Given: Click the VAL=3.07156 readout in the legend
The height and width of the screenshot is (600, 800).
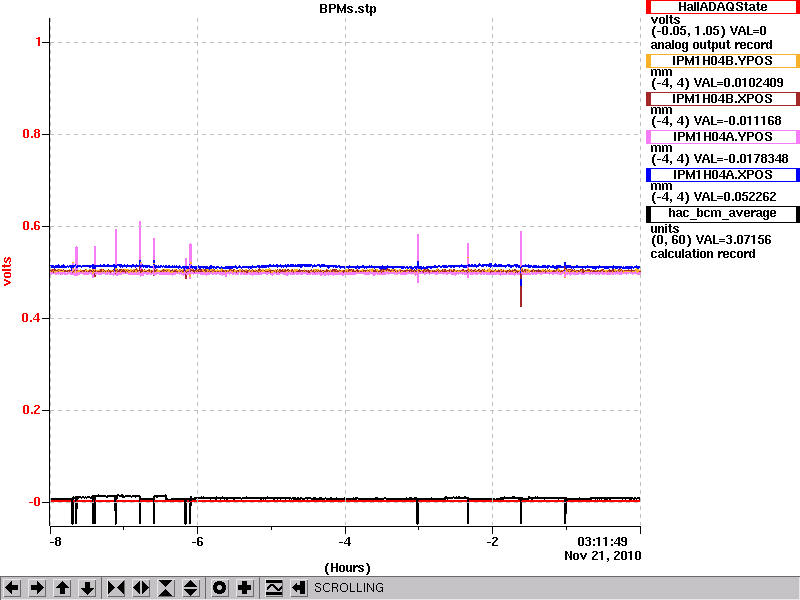Looking at the screenshot, I should pos(733,240).
